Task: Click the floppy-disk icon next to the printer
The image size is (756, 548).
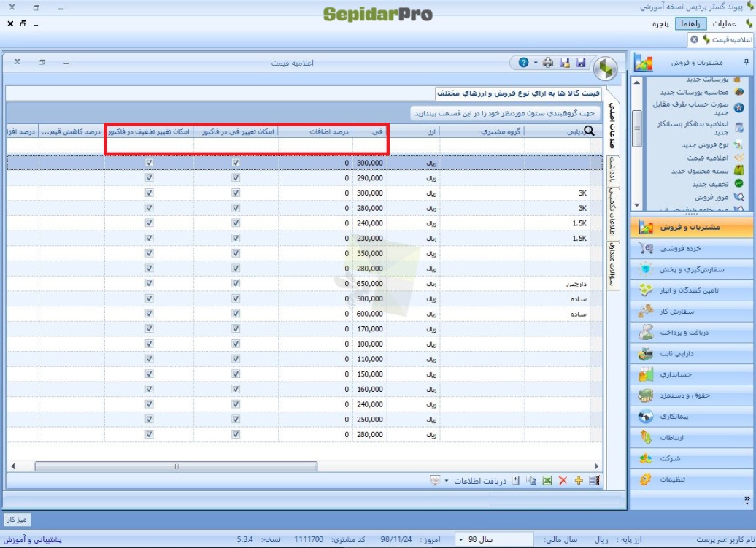Action: (x=565, y=63)
